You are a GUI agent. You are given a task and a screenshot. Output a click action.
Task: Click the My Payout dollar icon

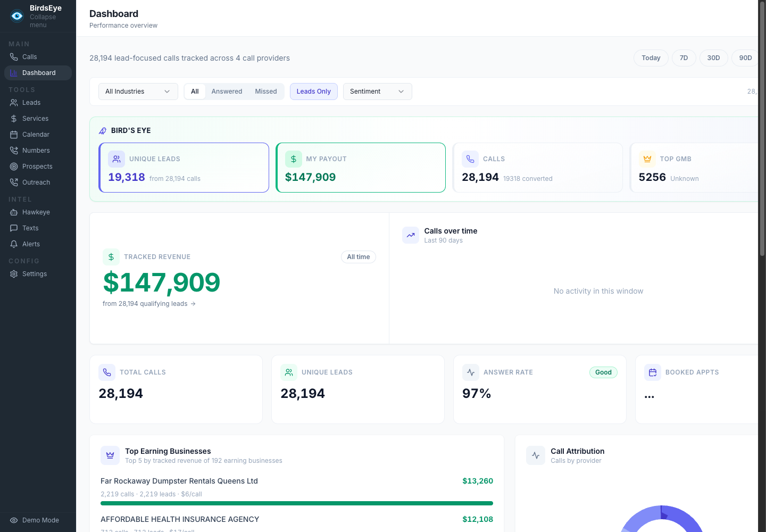point(294,159)
